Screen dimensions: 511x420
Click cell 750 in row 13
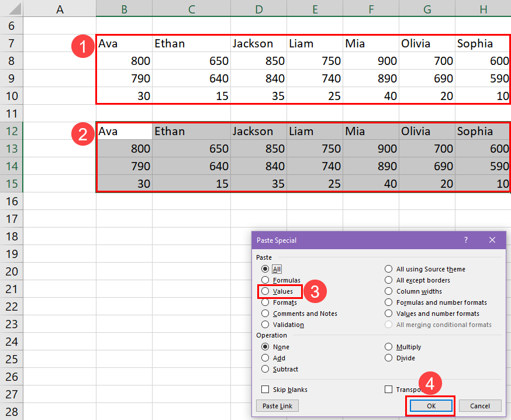[315, 149]
